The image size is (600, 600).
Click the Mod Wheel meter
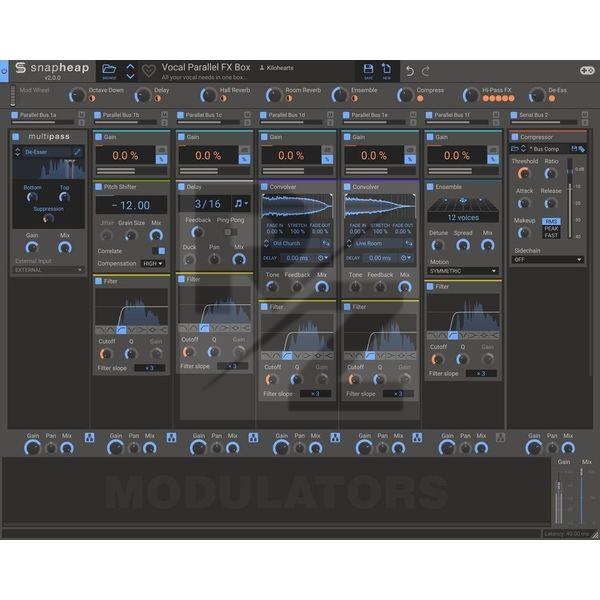point(13,95)
